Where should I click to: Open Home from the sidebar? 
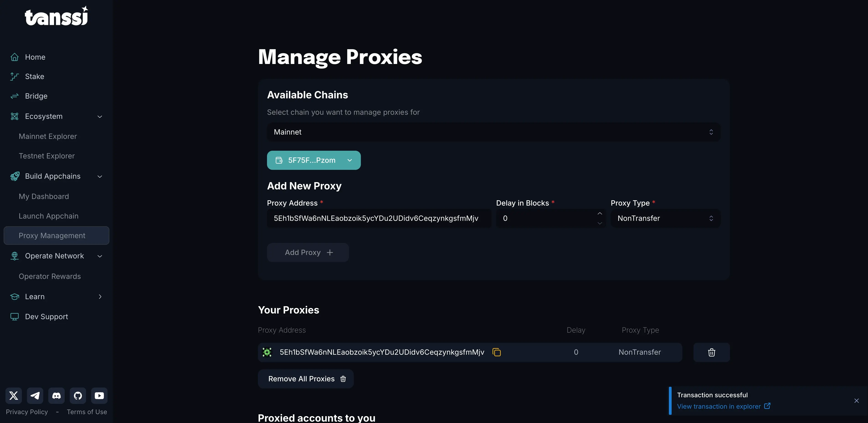(x=35, y=57)
